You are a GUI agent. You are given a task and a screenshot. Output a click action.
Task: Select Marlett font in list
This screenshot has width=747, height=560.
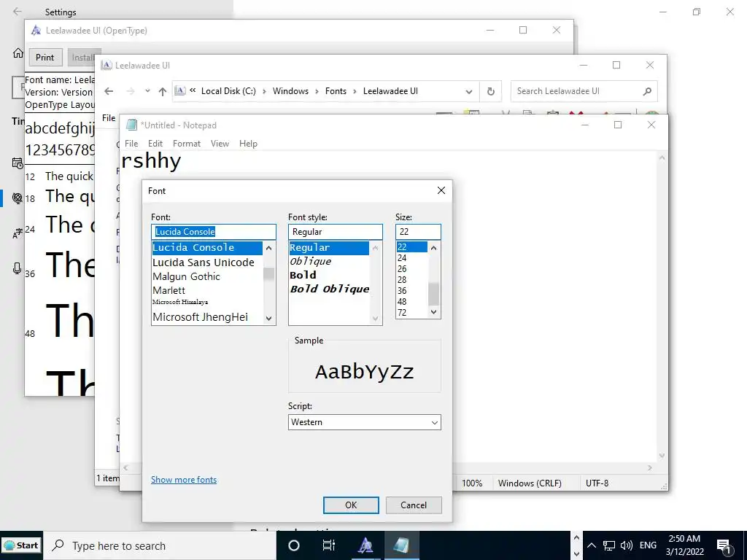(169, 290)
